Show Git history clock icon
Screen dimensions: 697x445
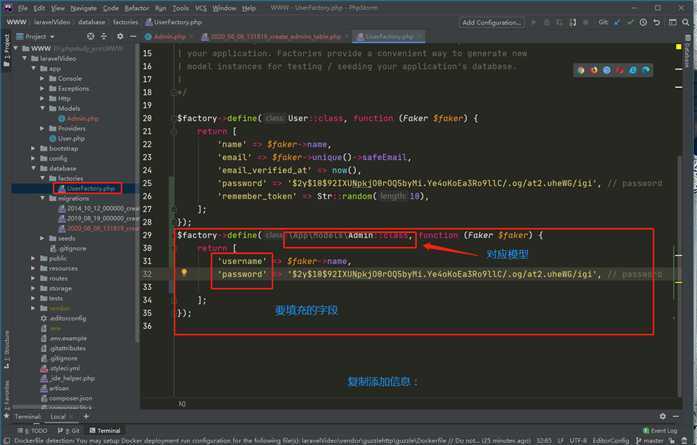click(643, 22)
